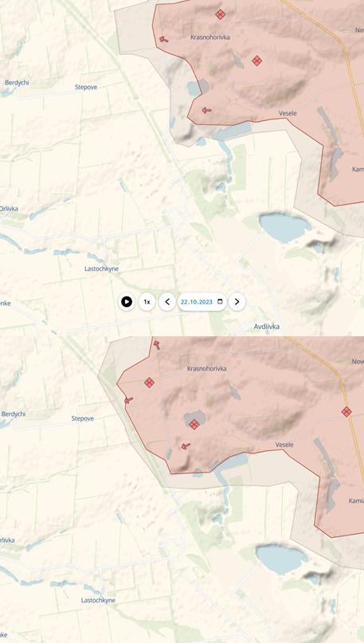Click the Krasnohorivka label in the upper map

(x=210, y=37)
